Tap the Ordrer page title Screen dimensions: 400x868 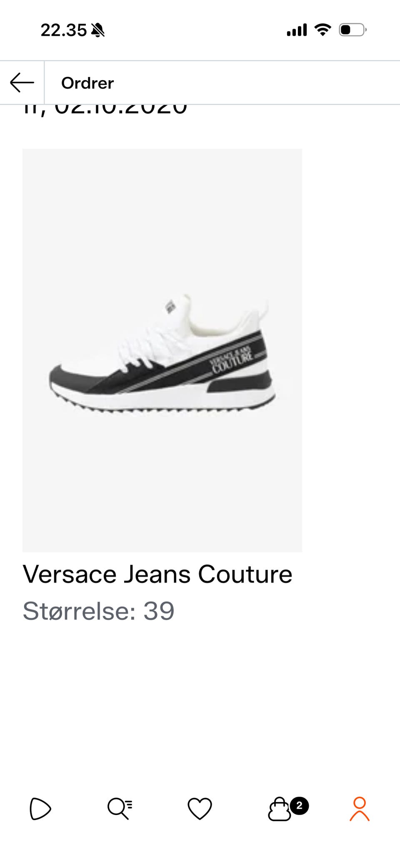coord(87,83)
